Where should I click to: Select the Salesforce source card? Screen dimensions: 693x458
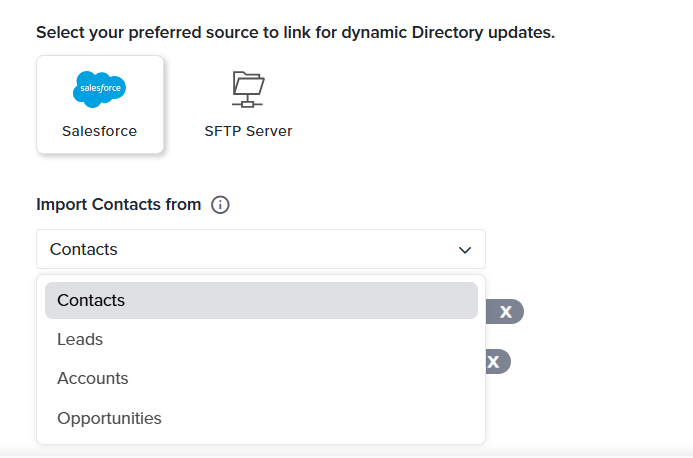point(100,105)
